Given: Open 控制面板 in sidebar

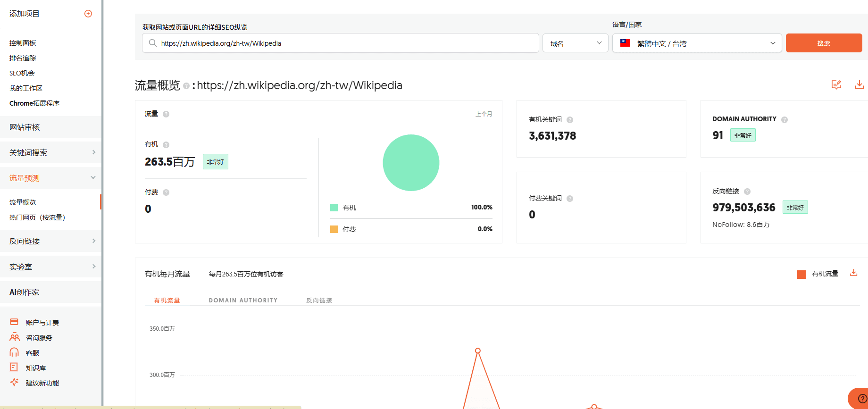Looking at the screenshot, I should tap(23, 43).
